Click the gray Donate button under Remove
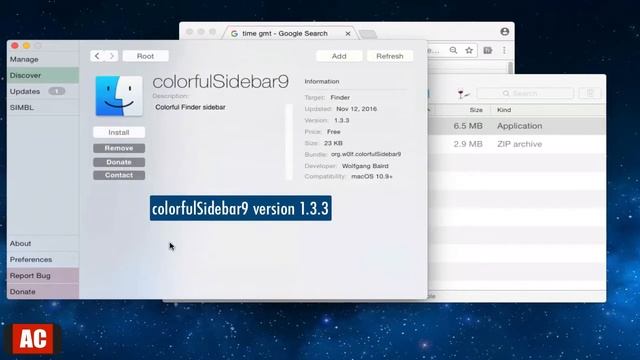Screen dimensions: 640x360 tap(119, 162)
